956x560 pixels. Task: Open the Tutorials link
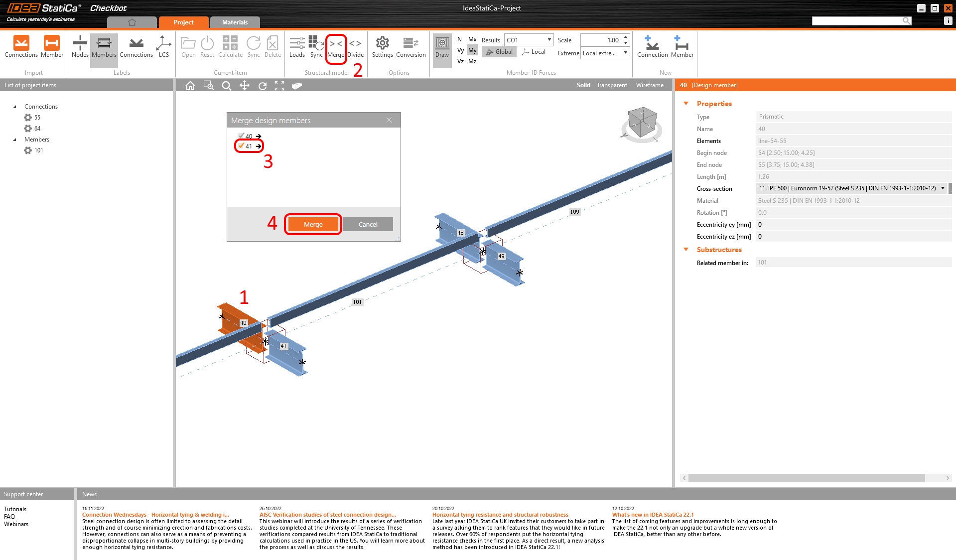pos(15,509)
